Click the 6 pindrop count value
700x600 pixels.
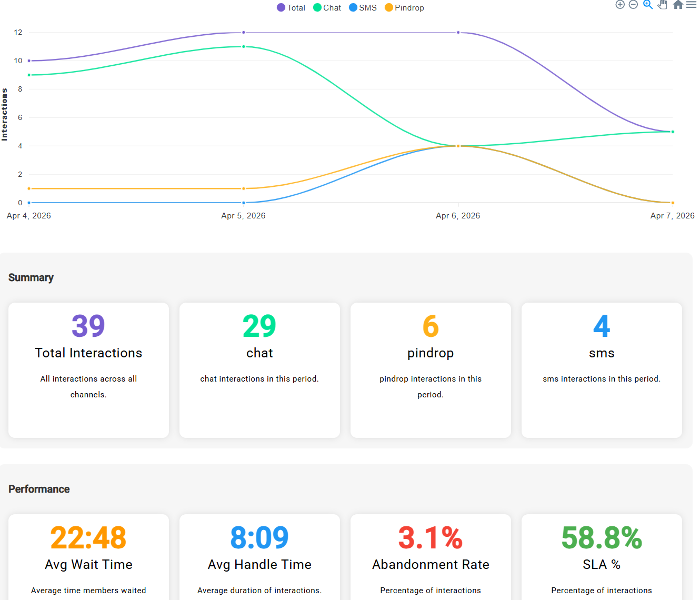[431, 326]
